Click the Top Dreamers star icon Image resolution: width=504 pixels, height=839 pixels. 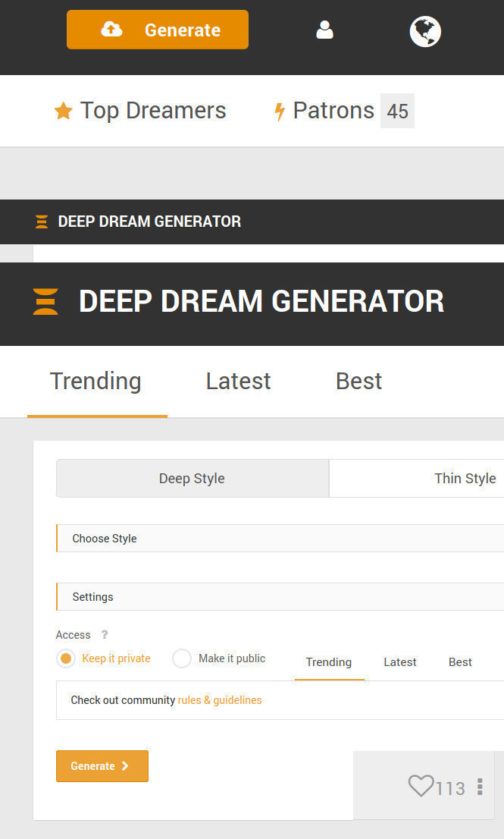[63, 111]
